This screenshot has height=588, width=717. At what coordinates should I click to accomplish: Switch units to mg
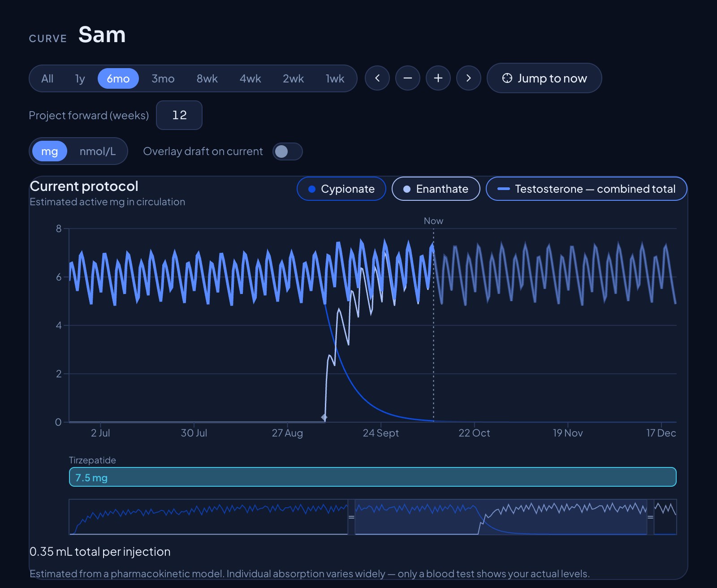click(49, 151)
